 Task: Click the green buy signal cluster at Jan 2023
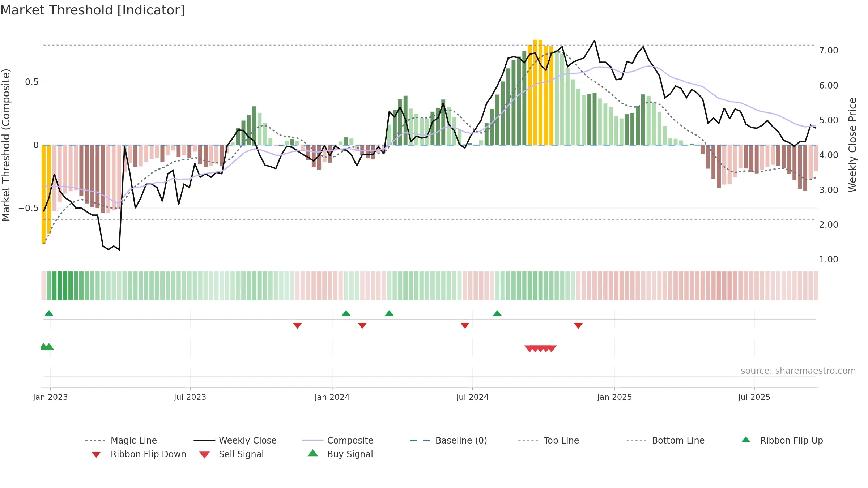[47, 347]
